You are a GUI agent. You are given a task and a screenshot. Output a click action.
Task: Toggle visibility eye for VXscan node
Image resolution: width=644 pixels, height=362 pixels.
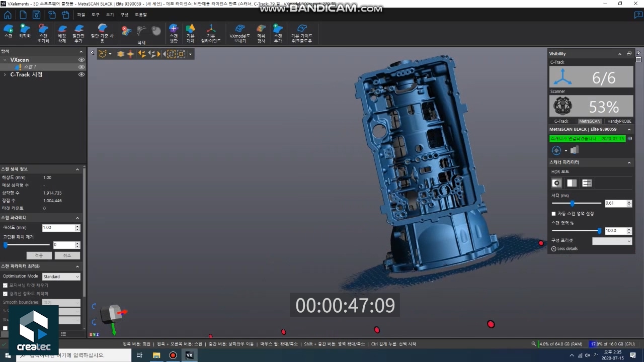pos(81,60)
